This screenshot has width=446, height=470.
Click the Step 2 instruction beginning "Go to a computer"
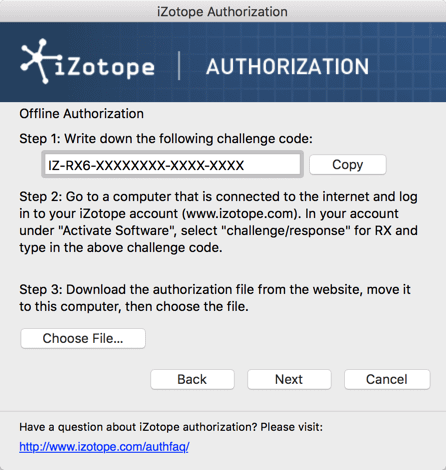coord(218,222)
